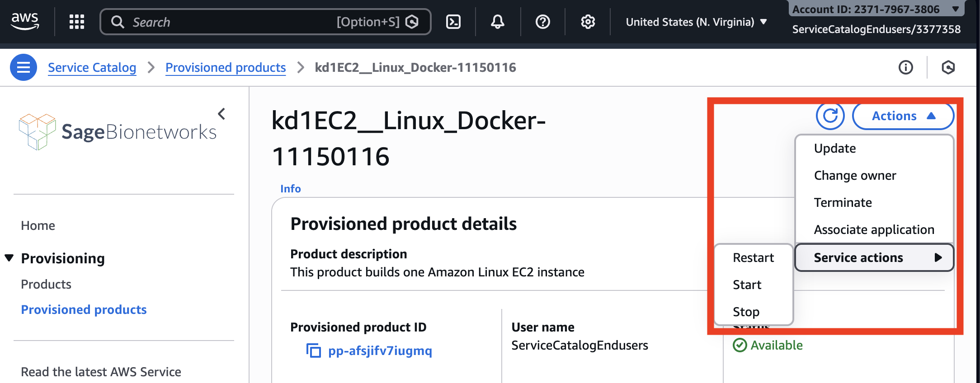
Task: Click the Available status text
Action: 777,345
